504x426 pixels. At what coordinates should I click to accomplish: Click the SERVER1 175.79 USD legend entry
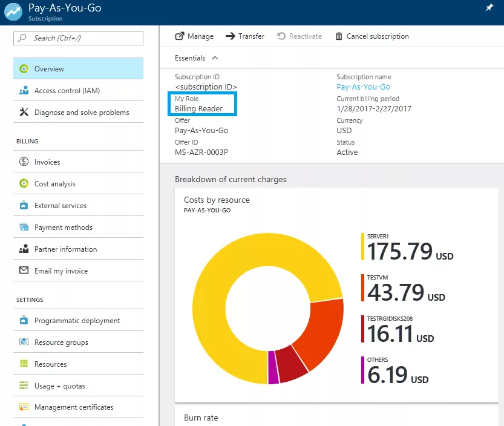click(407, 247)
